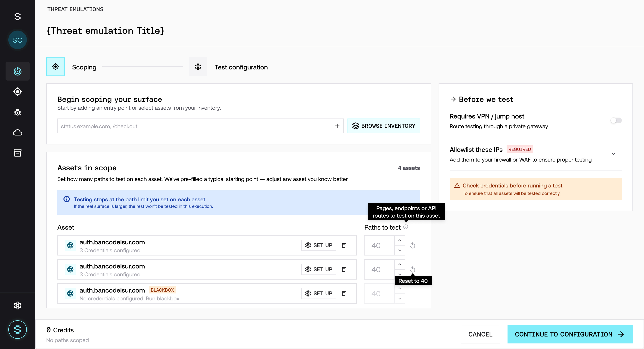Decrease paths for the first asset
644x349 pixels.
(399, 250)
